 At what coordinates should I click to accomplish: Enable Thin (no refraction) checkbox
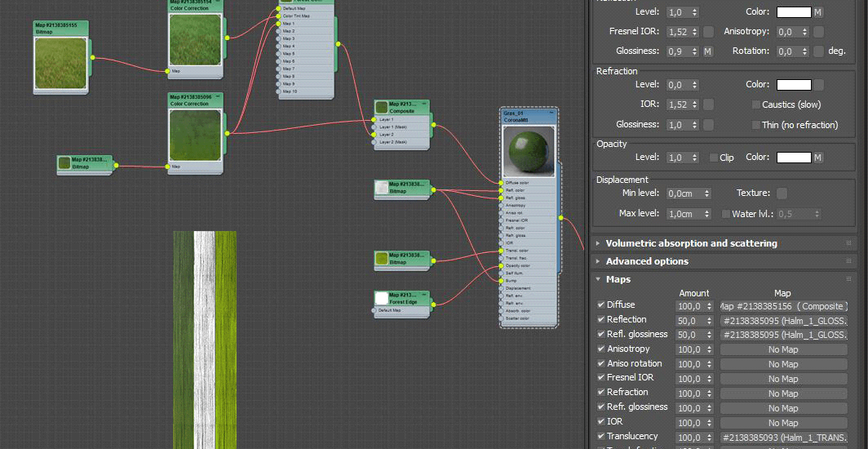point(755,125)
